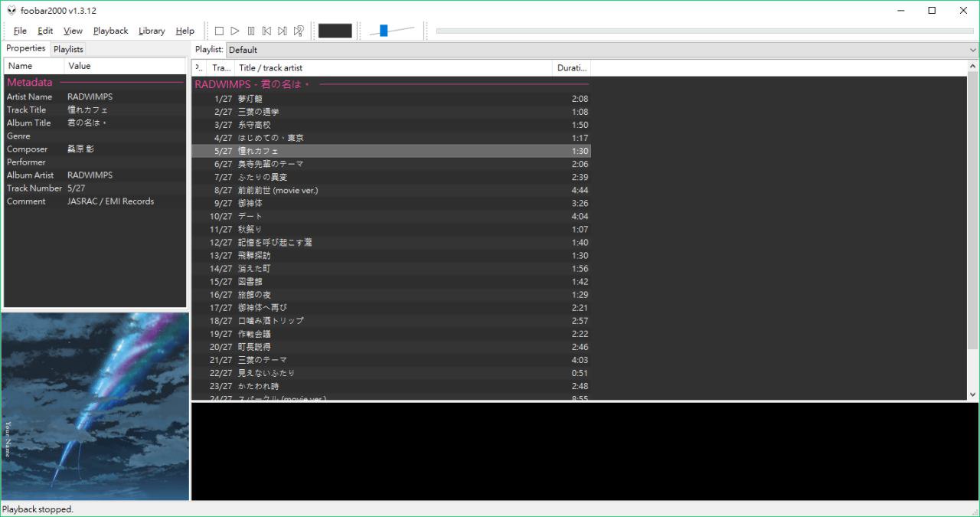Select the RADWIMPS album group header
This screenshot has height=517, width=980.
(391, 84)
